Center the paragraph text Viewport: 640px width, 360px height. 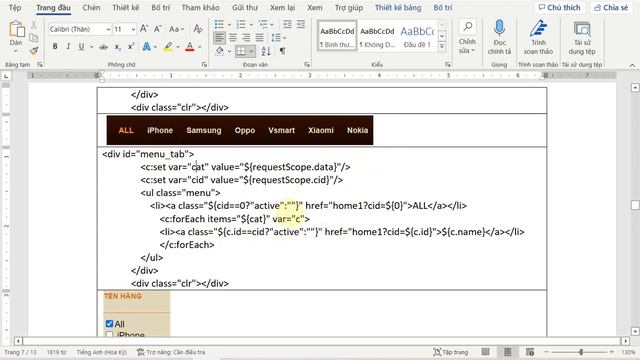click(x=233, y=38)
